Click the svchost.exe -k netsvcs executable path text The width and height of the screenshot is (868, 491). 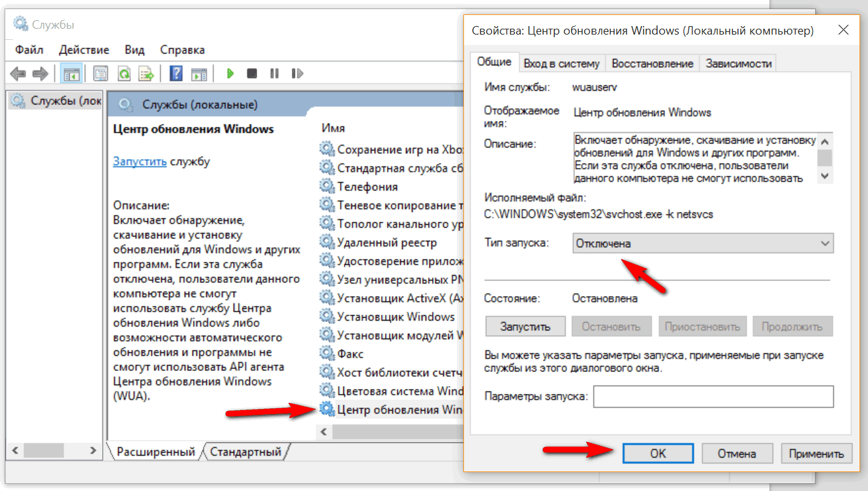click(598, 213)
